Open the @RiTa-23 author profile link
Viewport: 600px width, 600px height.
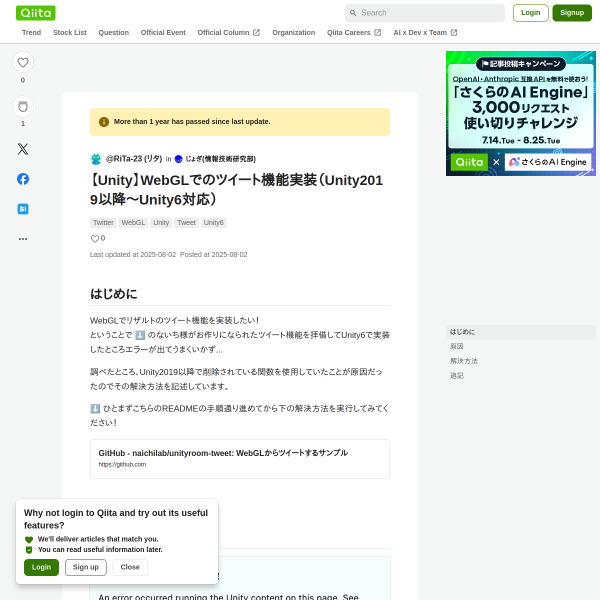pos(134,159)
